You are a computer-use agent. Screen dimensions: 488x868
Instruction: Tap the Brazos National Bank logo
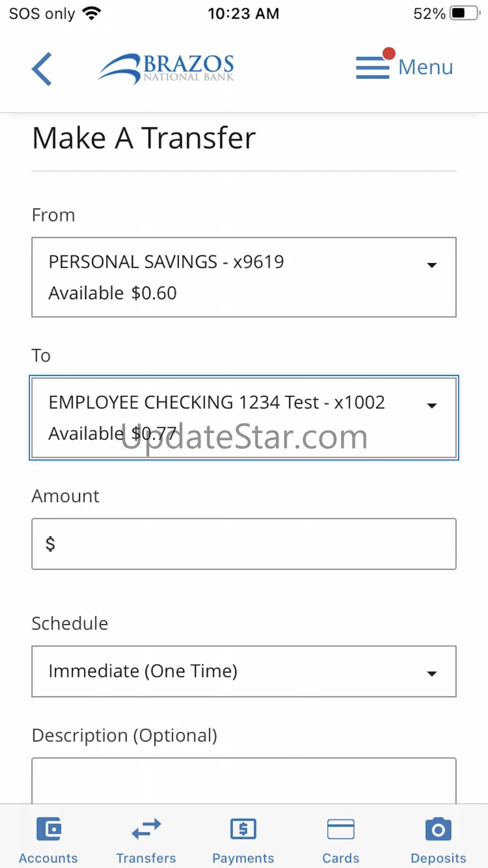click(166, 68)
